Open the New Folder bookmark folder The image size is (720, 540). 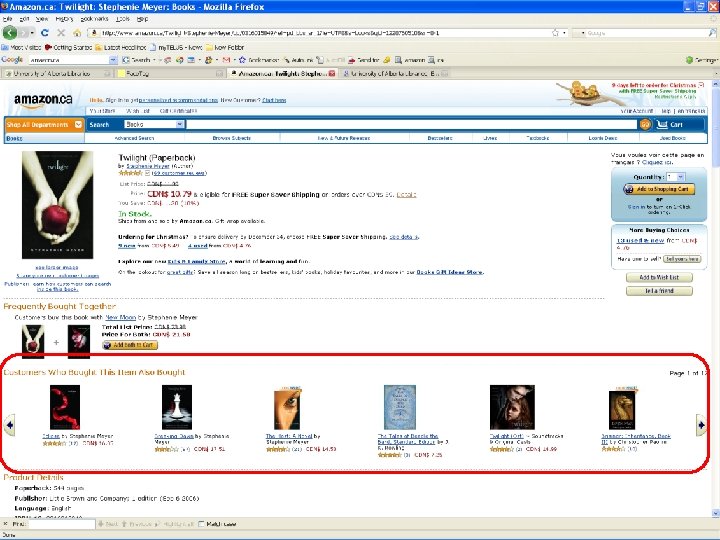tap(225, 47)
